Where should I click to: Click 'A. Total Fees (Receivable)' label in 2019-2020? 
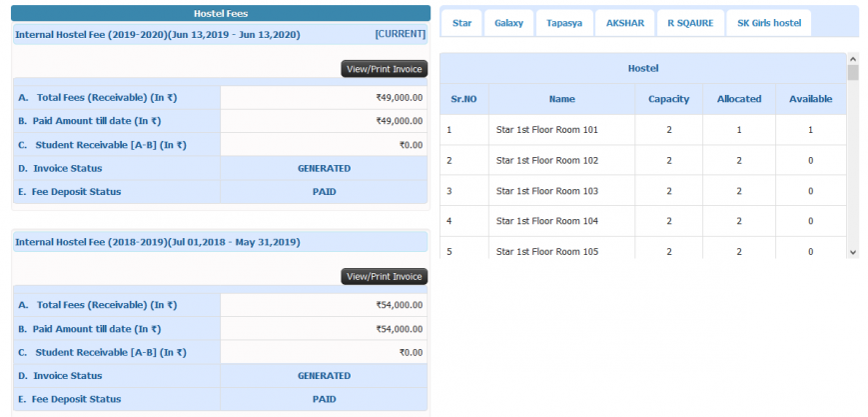98,98
